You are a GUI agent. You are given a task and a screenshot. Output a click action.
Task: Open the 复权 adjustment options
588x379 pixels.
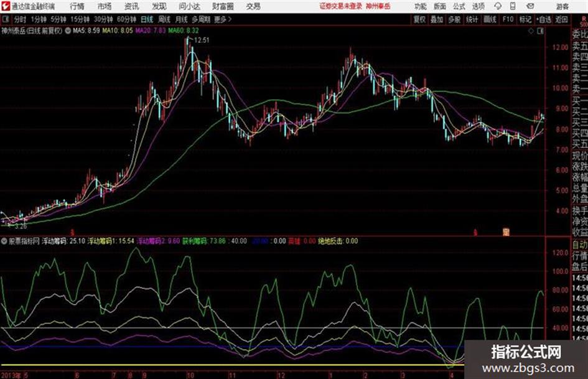click(419, 19)
